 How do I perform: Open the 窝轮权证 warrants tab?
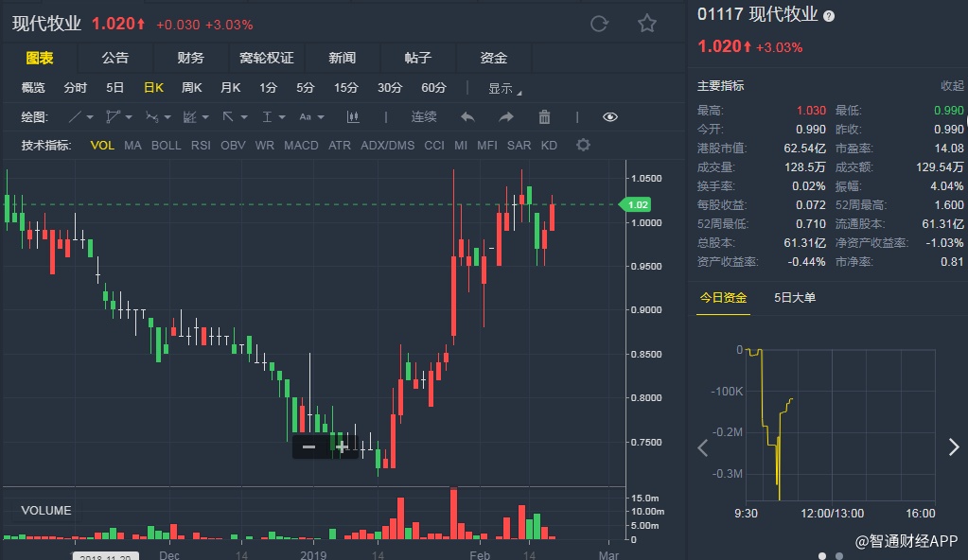point(266,58)
